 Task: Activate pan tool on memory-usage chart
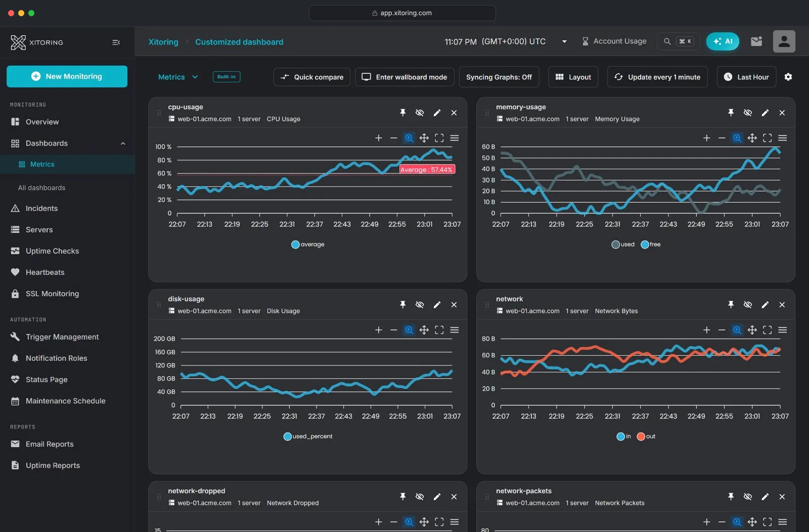pyautogui.click(x=752, y=138)
